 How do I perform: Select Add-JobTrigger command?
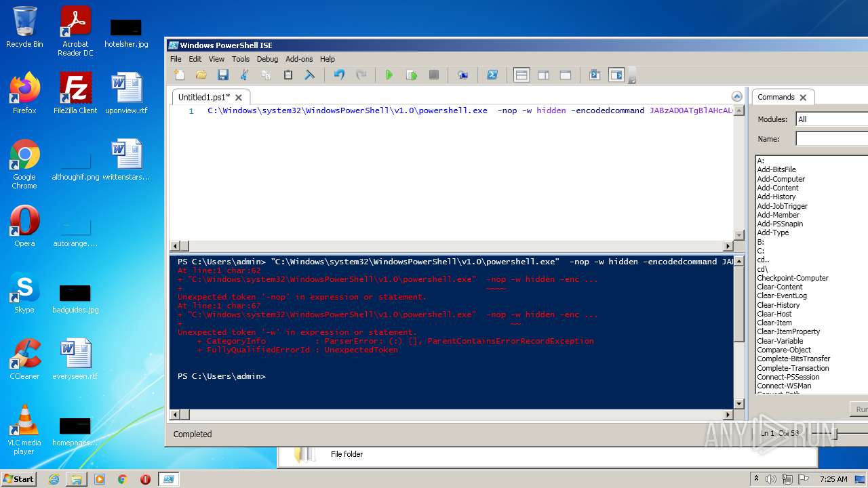pyautogui.click(x=783, y=206)
